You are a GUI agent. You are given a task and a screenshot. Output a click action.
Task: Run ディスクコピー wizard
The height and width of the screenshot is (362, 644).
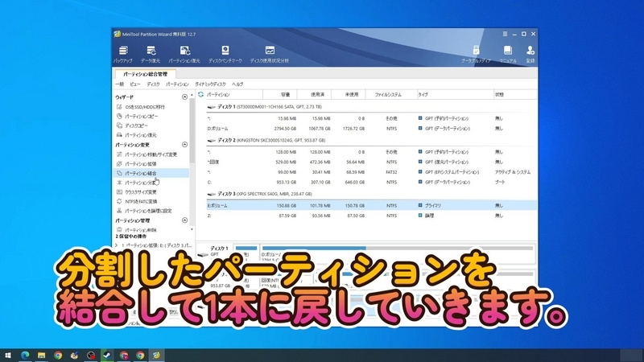pos(132,125)
